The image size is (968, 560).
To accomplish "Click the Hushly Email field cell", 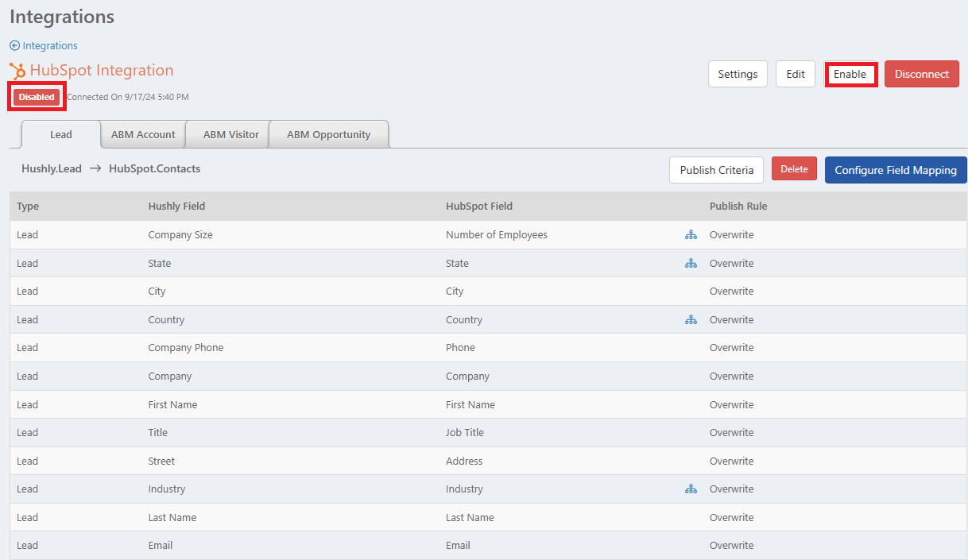I will pyautogui.click(x=161, y=546).
